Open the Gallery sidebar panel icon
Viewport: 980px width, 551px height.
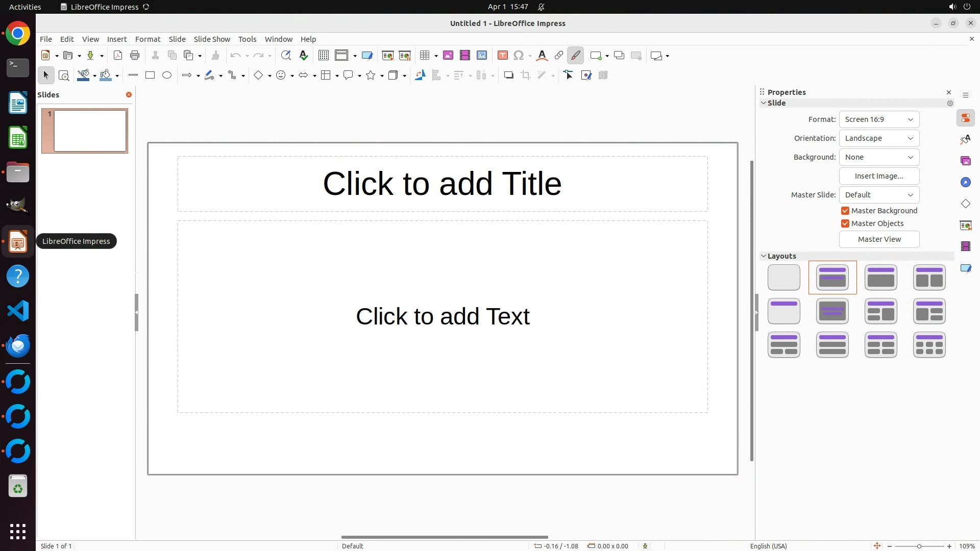(x=966, y=161)
